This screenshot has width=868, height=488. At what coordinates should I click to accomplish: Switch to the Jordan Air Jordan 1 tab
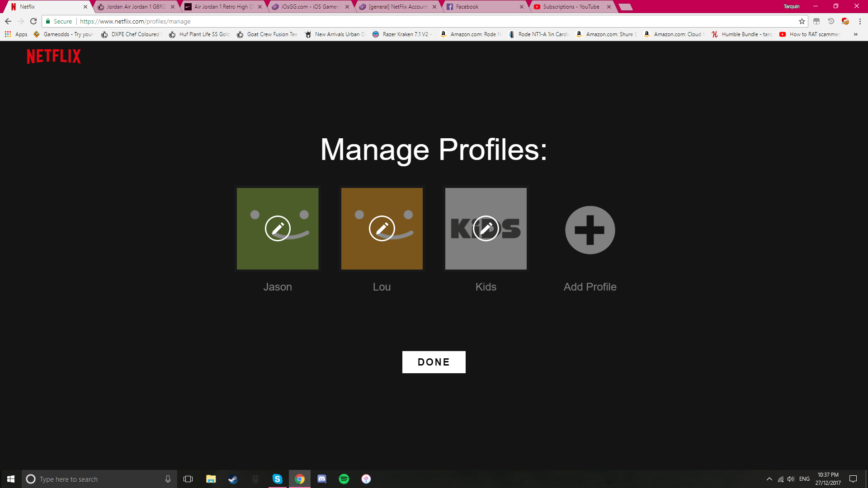136,7
